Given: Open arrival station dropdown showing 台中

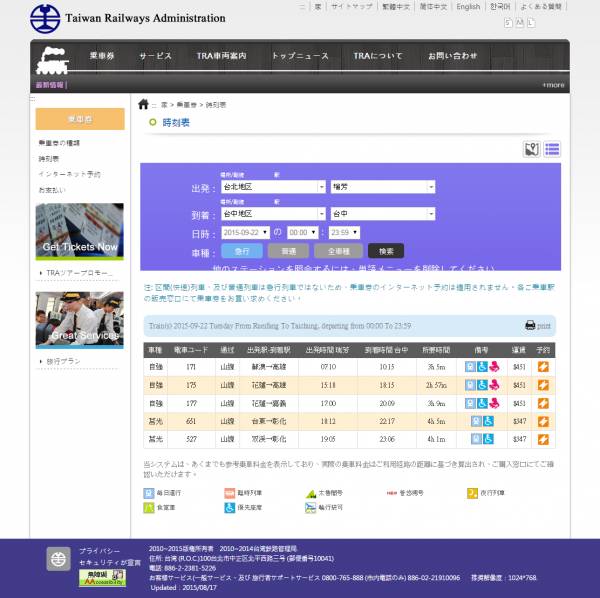Looking at the screenshot, I should point(383,214).
